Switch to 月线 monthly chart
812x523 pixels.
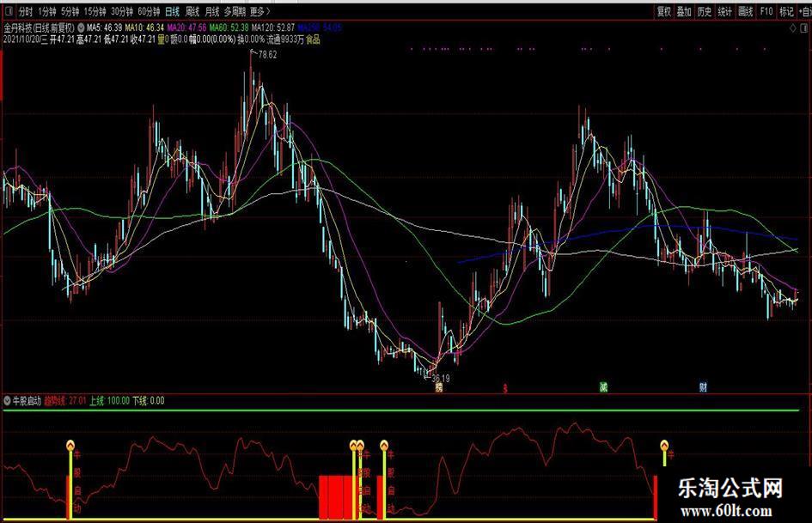(x=211, y=11)
